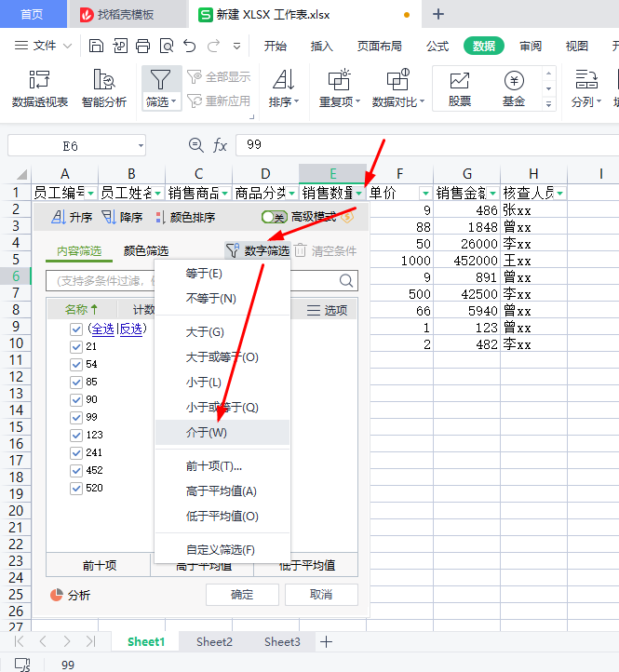Uncheck the value 90 checkbox
Image resolution: width=619 pixels, height=672 pixels.
(x=76, y=400)
